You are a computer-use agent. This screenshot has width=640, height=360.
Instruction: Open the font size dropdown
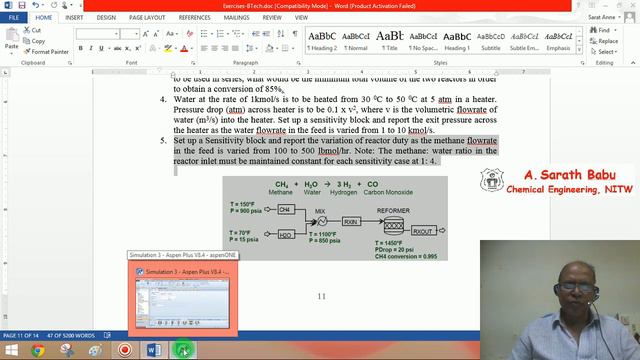tap(136, 34)
